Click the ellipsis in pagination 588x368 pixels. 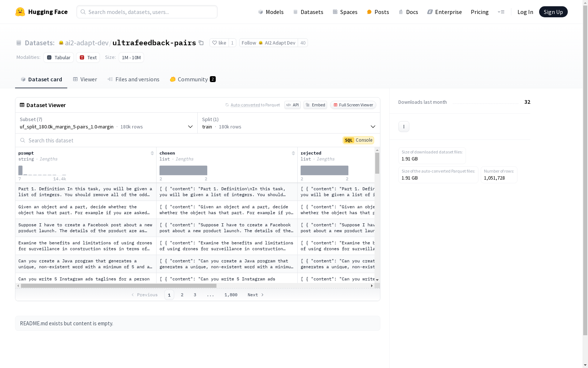tap(210, 295)
